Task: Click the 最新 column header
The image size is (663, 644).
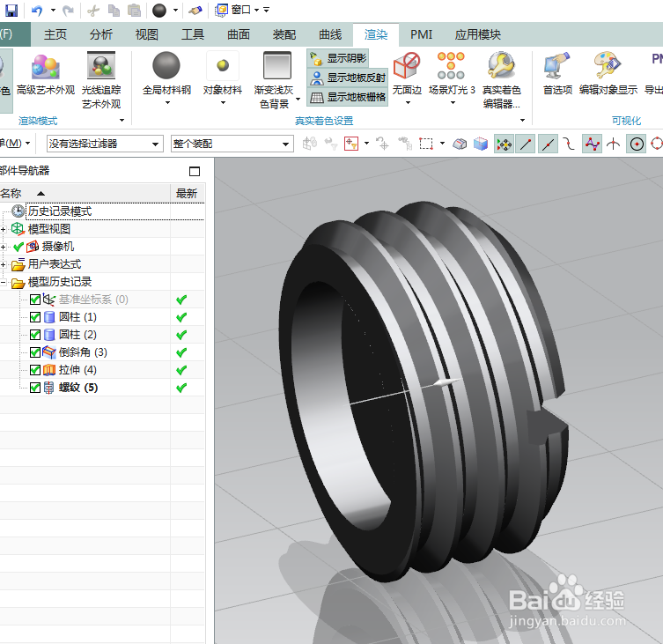Action: click(187, 193)
